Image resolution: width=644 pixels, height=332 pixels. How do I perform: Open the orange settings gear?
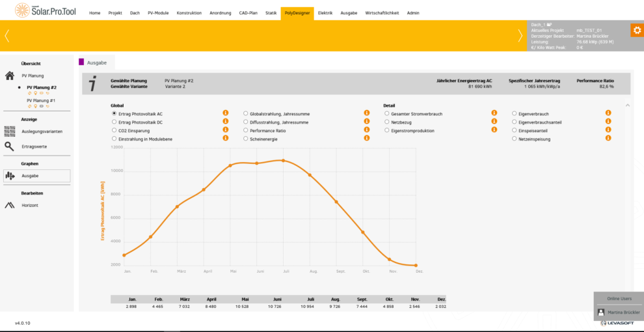(636, 30)
